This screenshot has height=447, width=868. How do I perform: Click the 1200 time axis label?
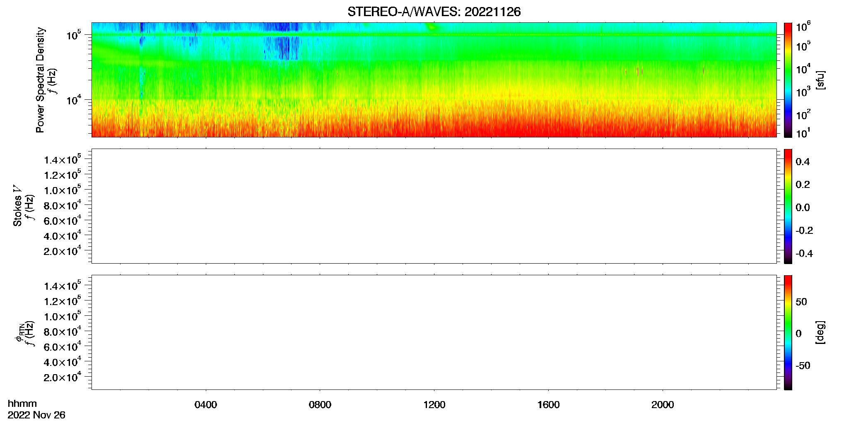coord(434,405)
